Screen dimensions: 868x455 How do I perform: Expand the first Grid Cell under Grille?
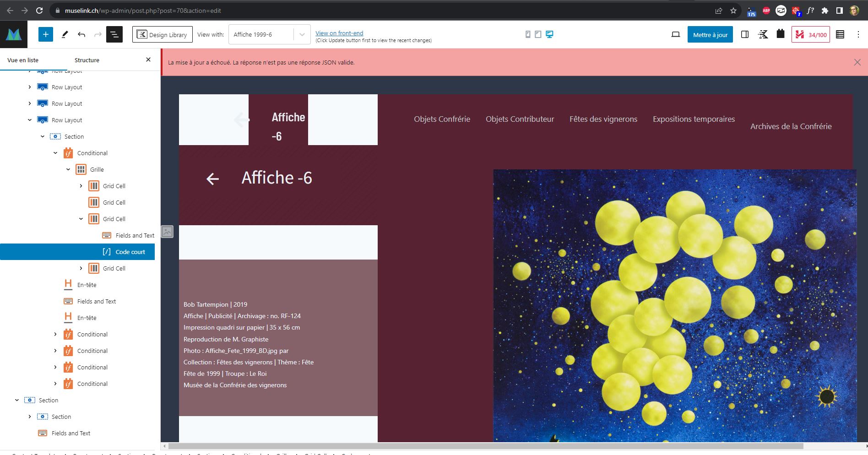pyautogui.click(x=81, y=186)
